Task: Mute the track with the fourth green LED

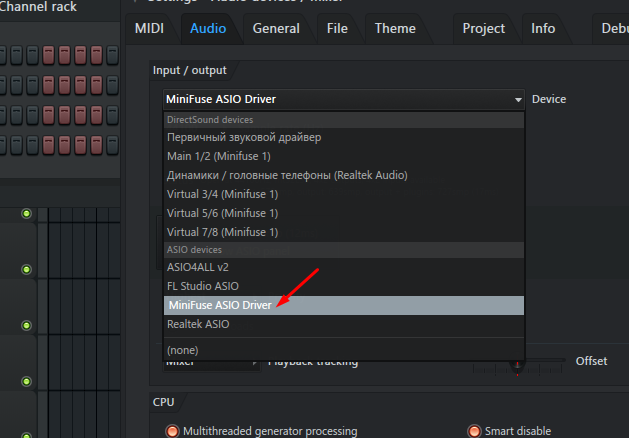Action: (x=26, y=381)
